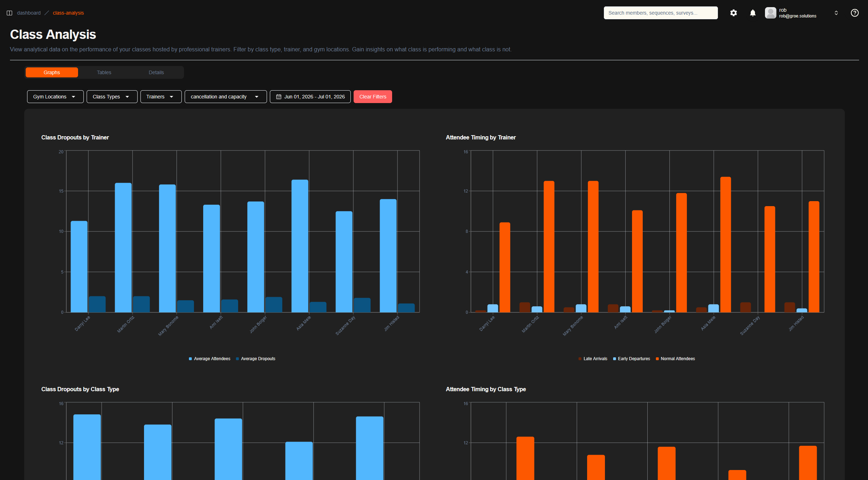Click the class-analysis breadcrumb
This screenshot has height=480, width=868.
[x=68, y=13]
